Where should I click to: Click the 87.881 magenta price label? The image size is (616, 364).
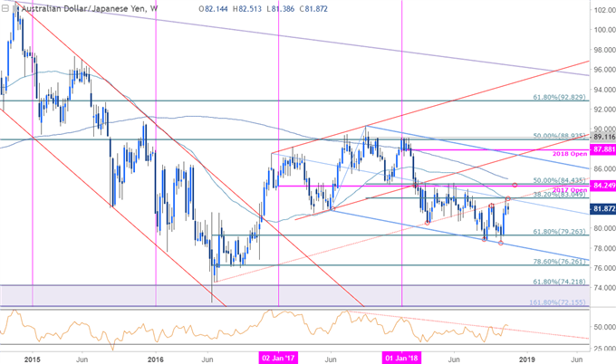click(603, 149)
